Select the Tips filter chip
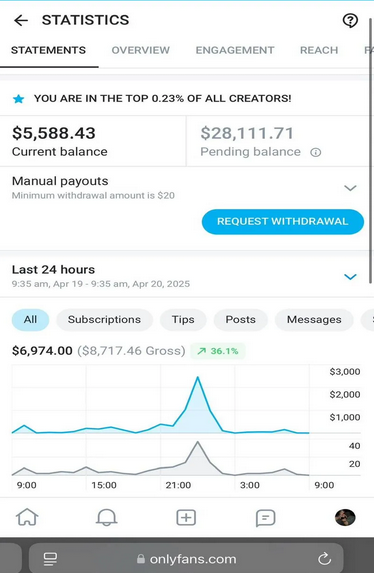This screenshot has height=573, width=374. 183,320
